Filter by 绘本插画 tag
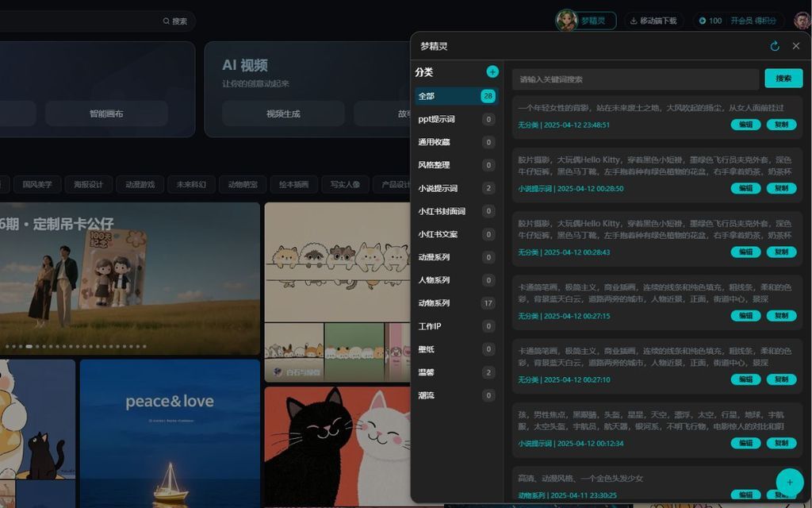 pos(293,184)
